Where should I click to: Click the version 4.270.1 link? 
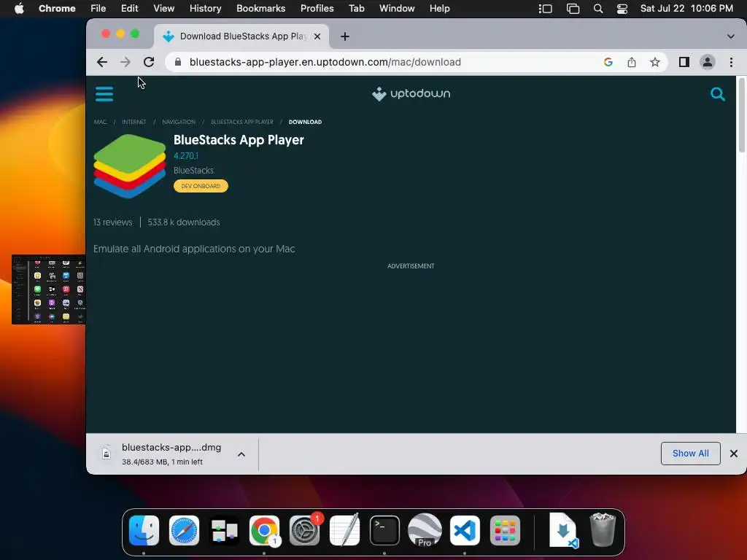point(186,156)
